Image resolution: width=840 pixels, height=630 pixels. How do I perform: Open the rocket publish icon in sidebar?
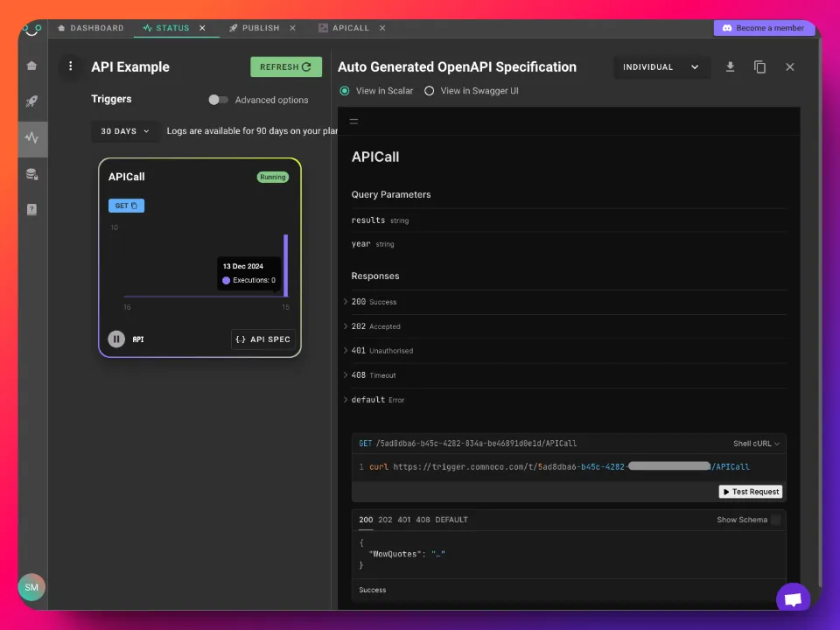pyautogui.click(x=32, y=101)
